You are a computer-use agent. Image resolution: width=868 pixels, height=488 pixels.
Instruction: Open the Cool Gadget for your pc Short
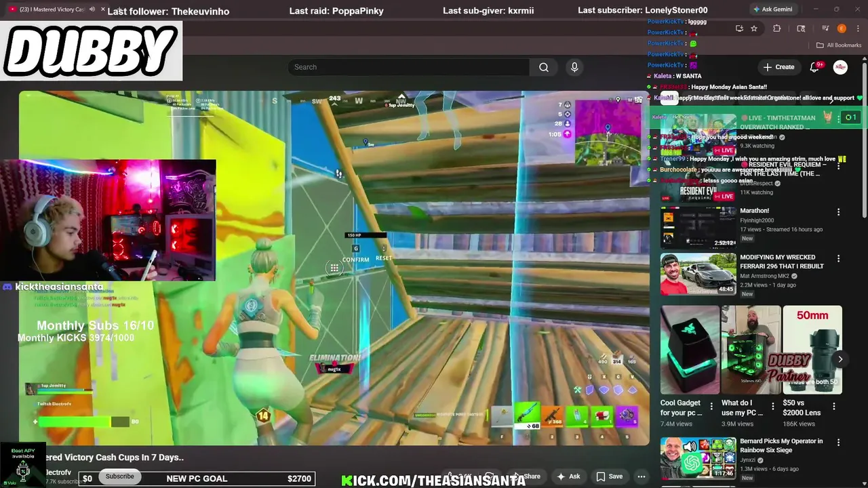(x=690, y=350)
